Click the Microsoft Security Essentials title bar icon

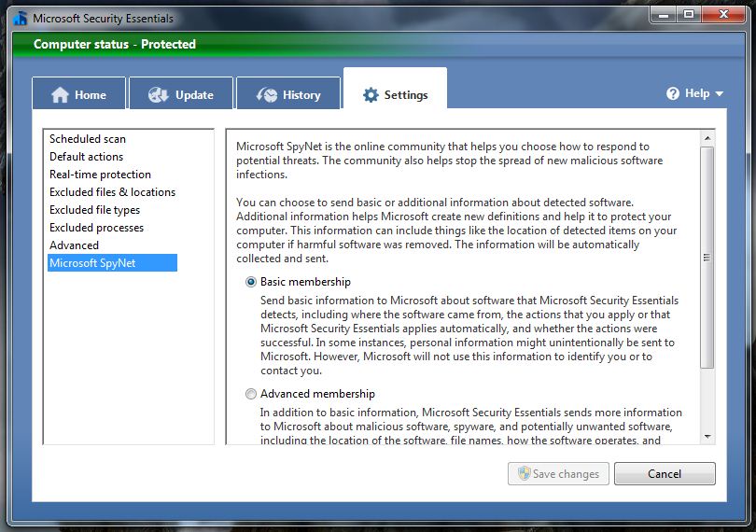[21, 19]
